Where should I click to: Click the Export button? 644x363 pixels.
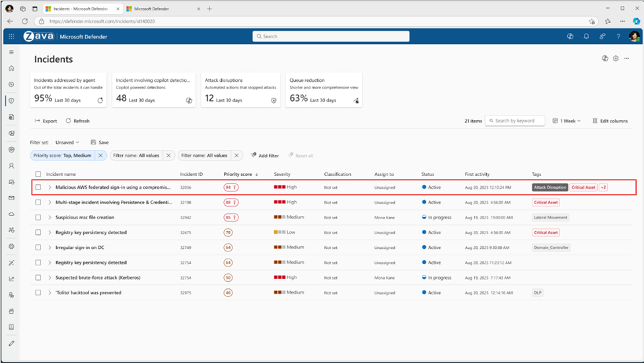46,121
